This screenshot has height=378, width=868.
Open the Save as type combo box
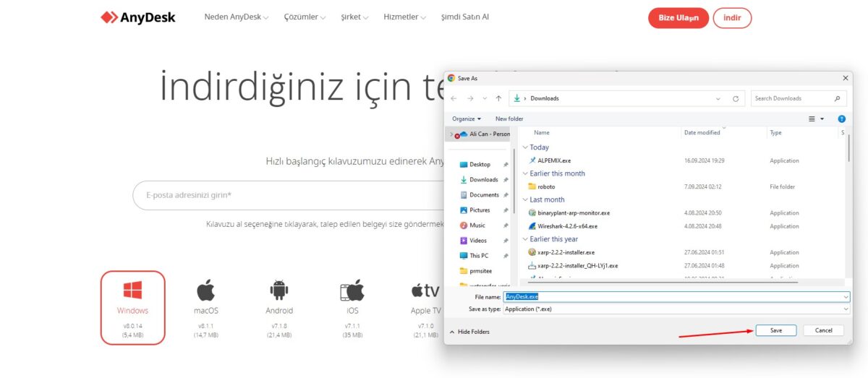pyautogui.click(x=676, y=309)
